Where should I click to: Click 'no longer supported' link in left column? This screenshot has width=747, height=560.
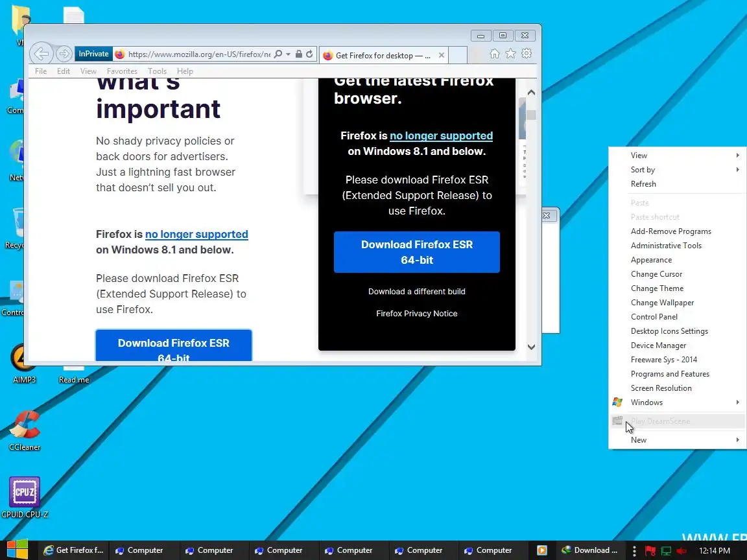pyautogui.click(x=196, y=234)
